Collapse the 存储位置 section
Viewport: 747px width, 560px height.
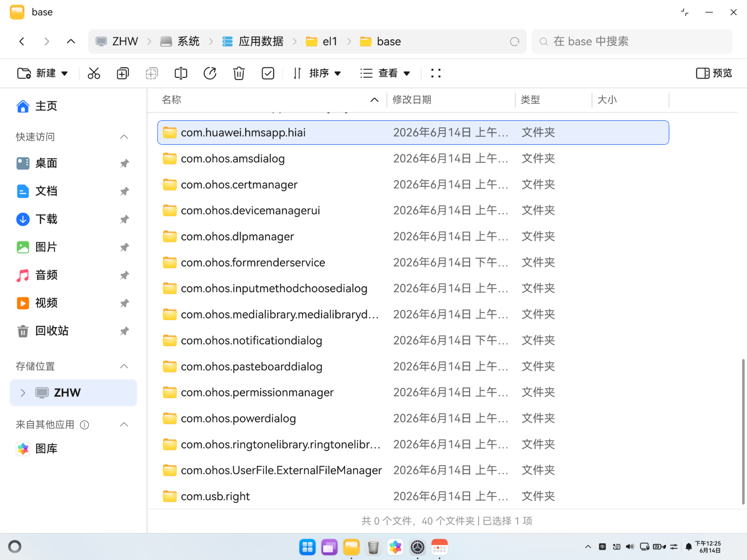click(x=124, y=366)
